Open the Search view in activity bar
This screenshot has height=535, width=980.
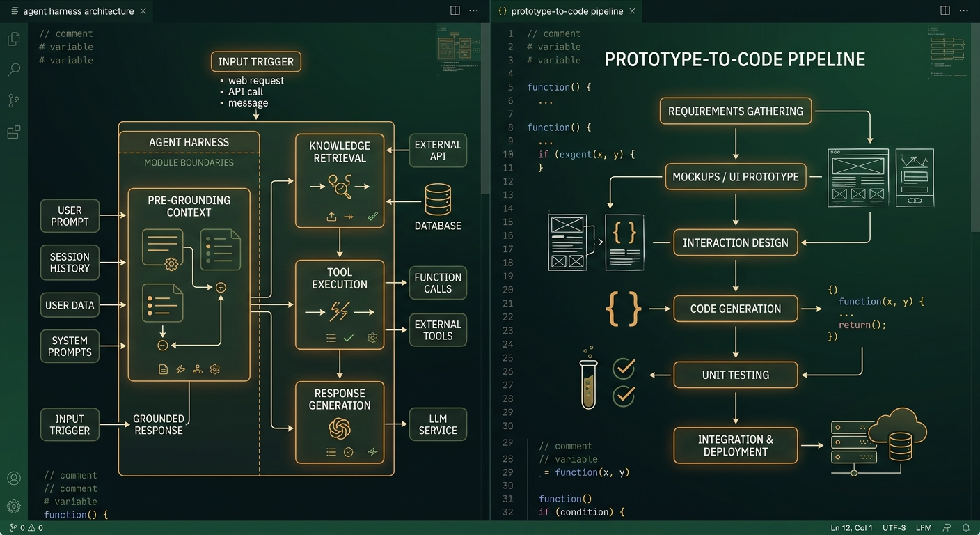(x=13, y=70)
